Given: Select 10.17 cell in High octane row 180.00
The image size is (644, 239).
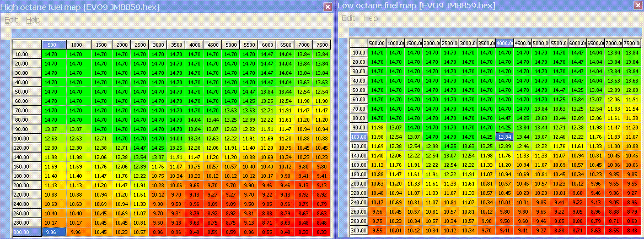Looking at the screenshot, I should (x=266, y=176).
